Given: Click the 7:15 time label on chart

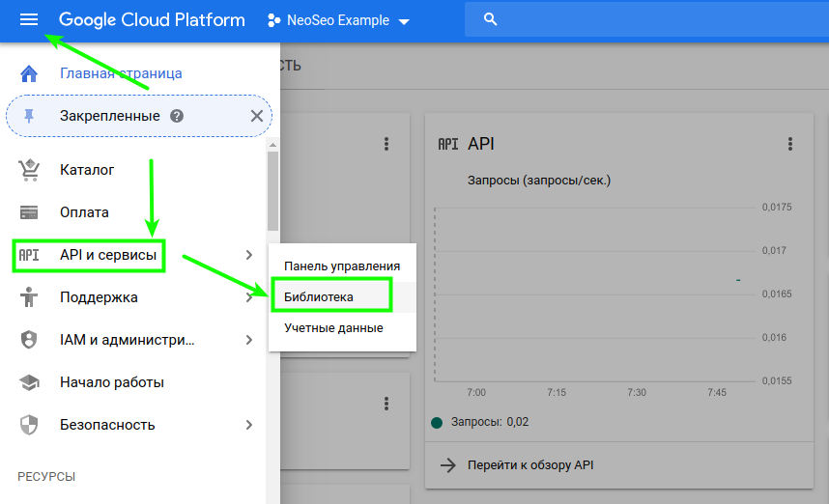Looking at the screenshot, I should pos(557,393).
